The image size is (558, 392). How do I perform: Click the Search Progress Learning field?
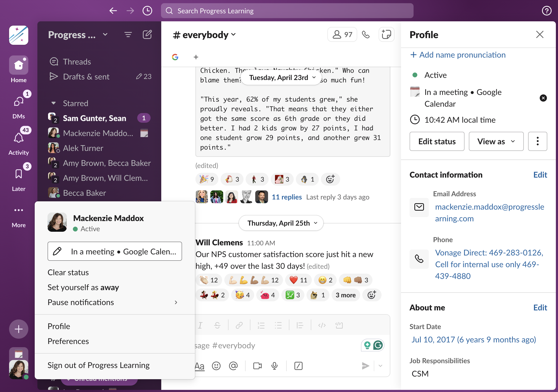coord(287,11)
